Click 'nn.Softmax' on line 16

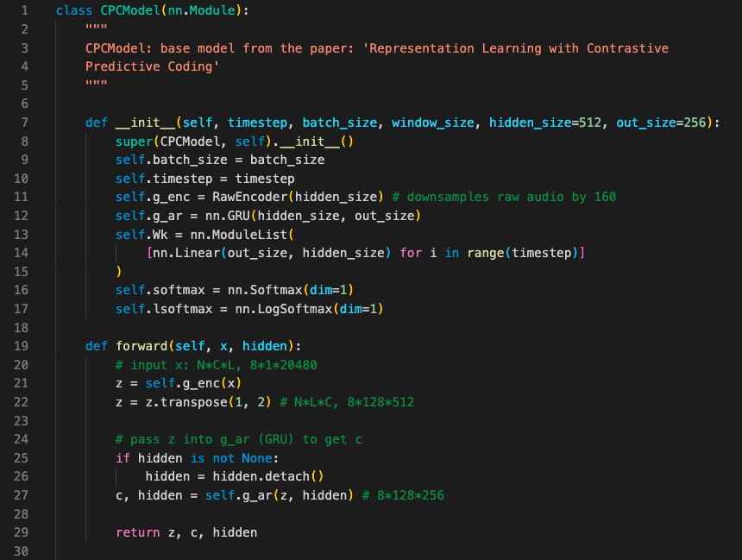265,290
